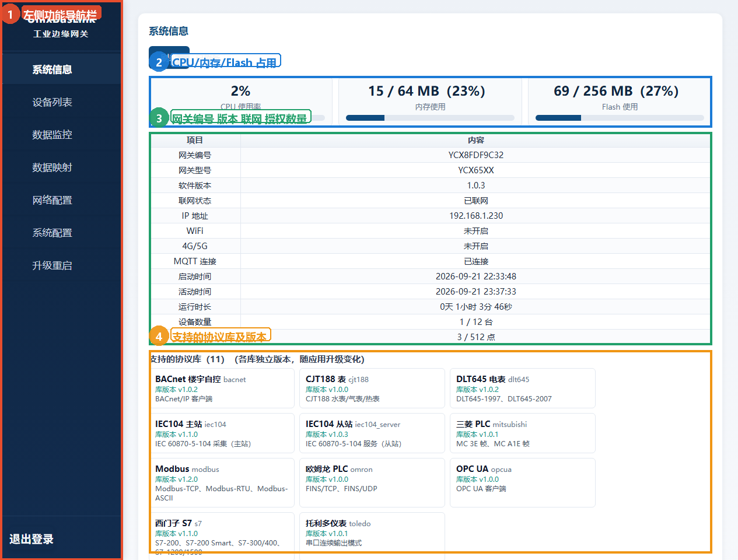This screenshot has height=560, width=738.
Task: Choose the 升级重启 menu entry
Action: pyautogui.click(x=62, y=265)
